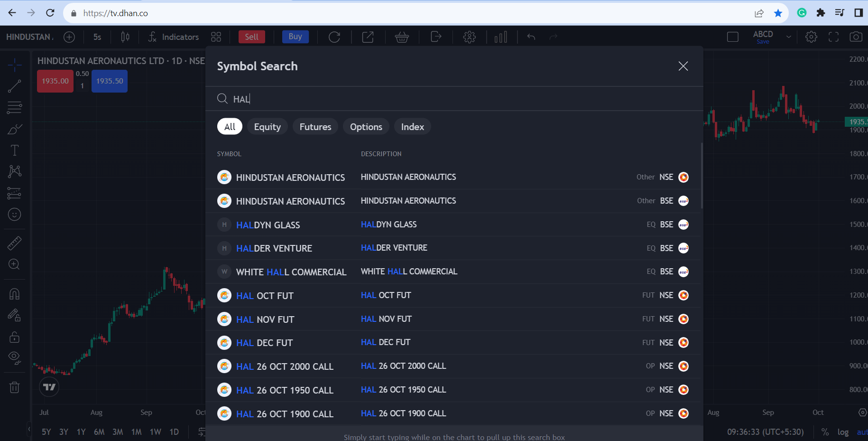Screen dimensions: 868x441
Task: Click the open in new window icon
Action: pos(368,37)
